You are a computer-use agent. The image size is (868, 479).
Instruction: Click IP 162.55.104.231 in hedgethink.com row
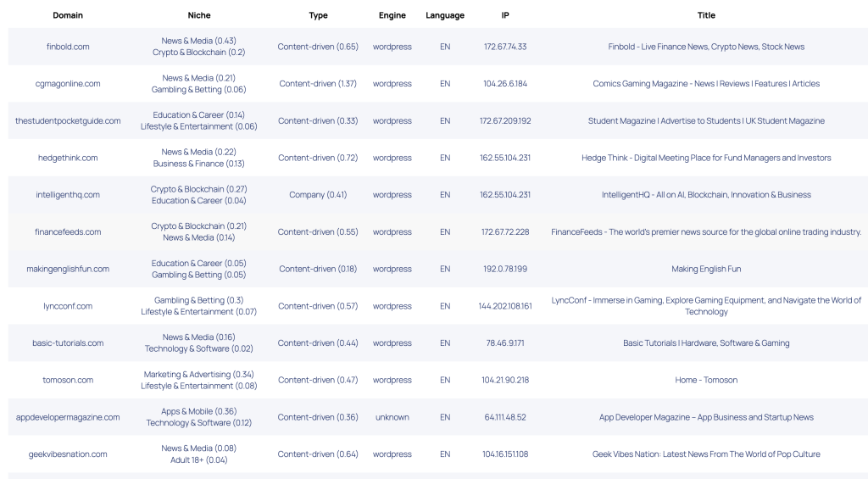[505, 158]
